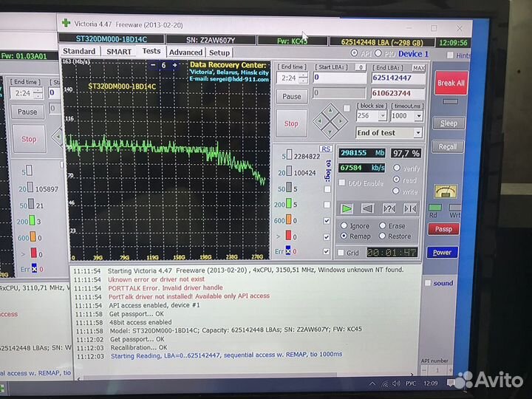Click the Start LBA input field
Viewport: 532px width, 399px height.
tap(339, 78)
